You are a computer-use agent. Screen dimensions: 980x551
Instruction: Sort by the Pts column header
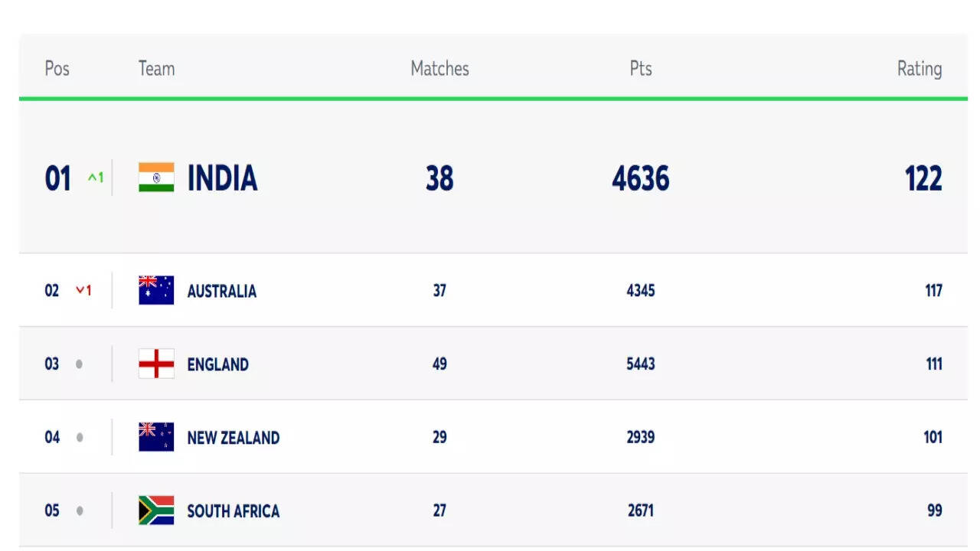pos(641,69)
